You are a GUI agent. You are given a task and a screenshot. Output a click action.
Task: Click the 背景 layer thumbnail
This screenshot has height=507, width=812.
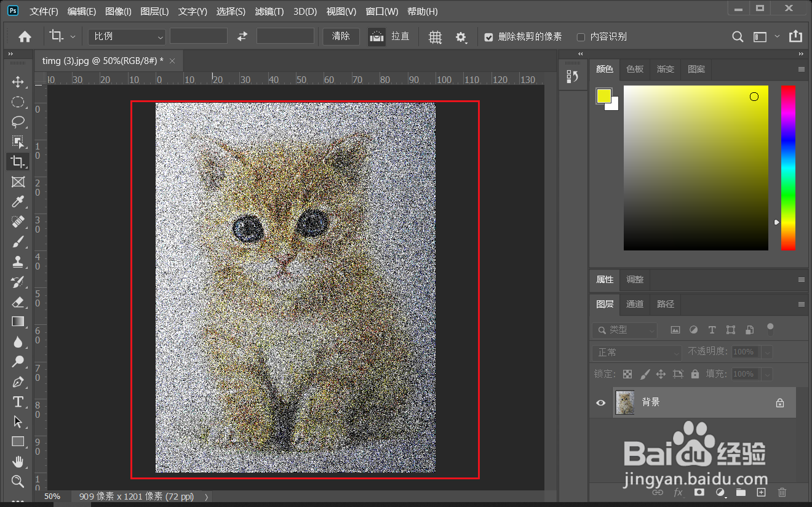click(625, 402)
